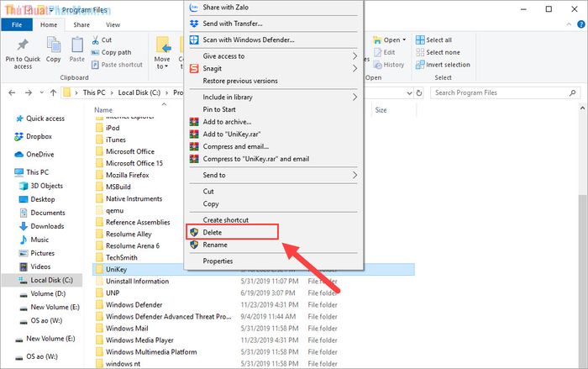
Task: Choose Compress and email...
Action: [x=273, y=146]
